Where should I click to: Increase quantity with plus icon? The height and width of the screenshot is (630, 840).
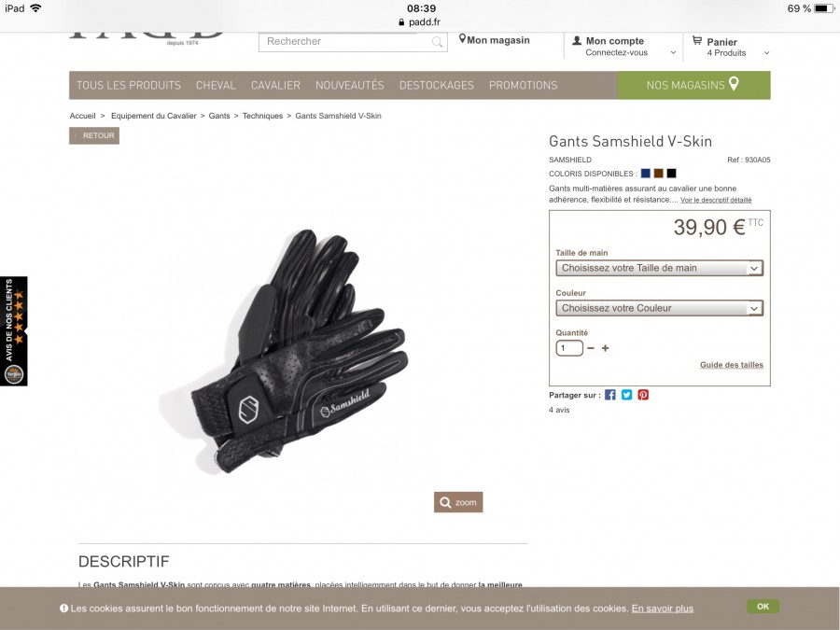pyautogui.click(x=605, y=348)
